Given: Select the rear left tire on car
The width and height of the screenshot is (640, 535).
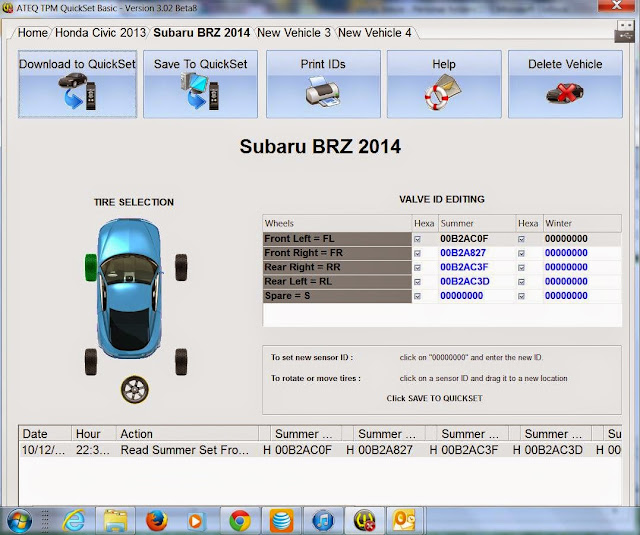Looking at the screenshot, I should pyautogui.click(x=91, y=362).
